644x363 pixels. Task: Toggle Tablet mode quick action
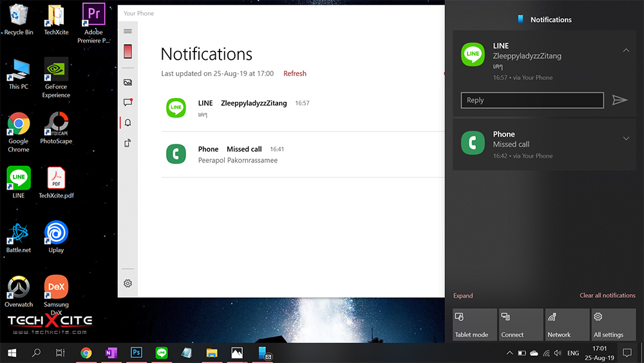(x=475, y=324)
